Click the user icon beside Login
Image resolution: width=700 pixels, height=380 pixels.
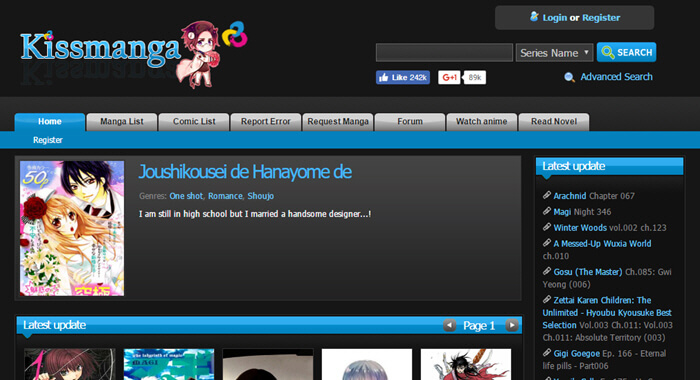tap(534, 17)
